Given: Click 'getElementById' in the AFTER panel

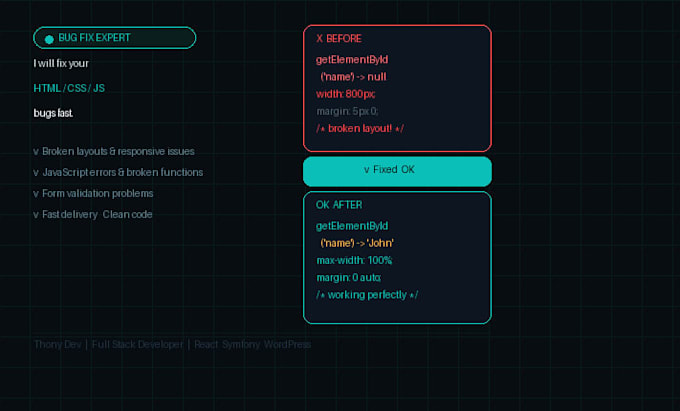Looking at the screenshot, I should click(352, 226).
